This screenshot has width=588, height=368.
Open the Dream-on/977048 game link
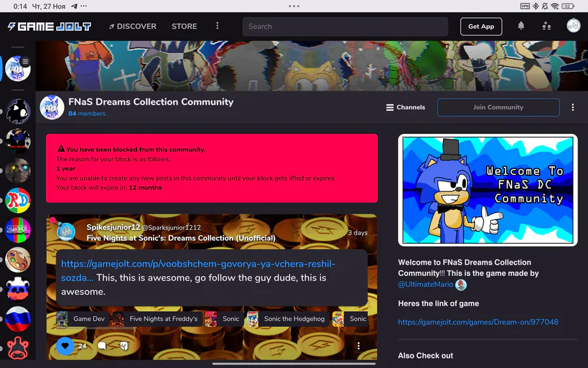tap(478, 322)
